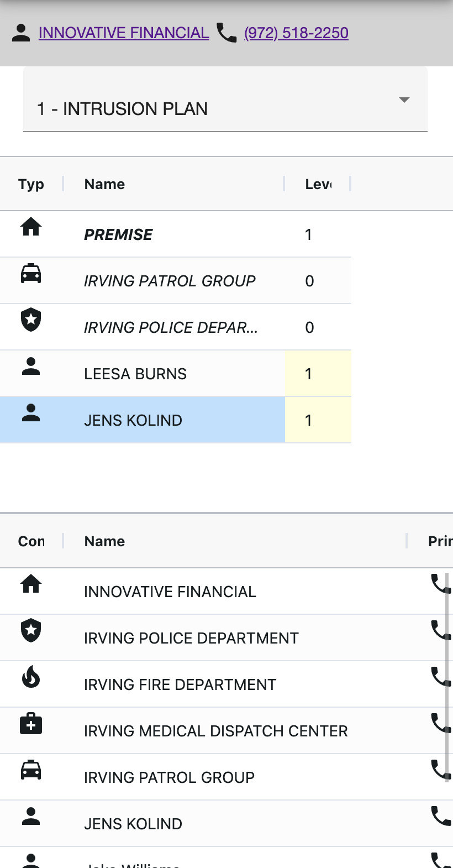Click person icon in highlighted JENS KOLIND row

pyautogui.click(x=31, y=412)
